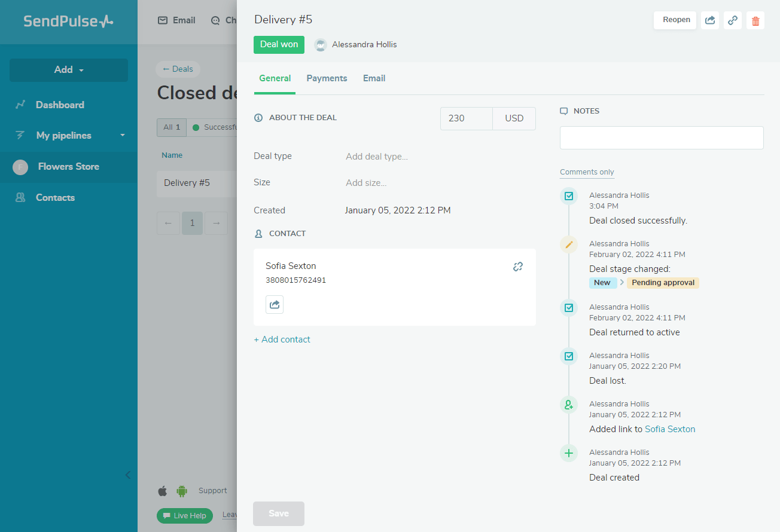The image size is (780, 532).
Task: Collapse the sidebar with chevron arrow
Action: [127, 475]
